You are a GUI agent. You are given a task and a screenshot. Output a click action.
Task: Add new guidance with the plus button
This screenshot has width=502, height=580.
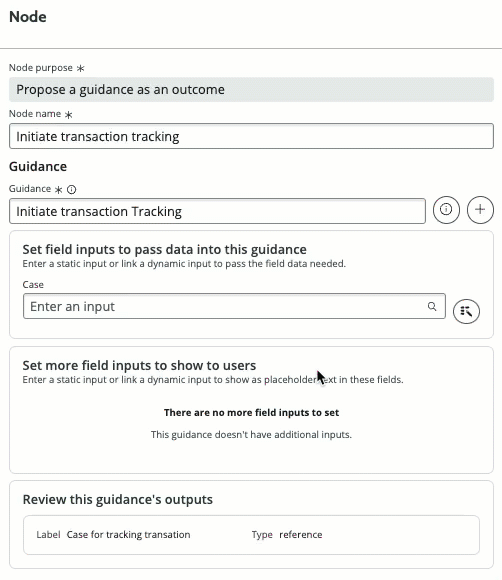pyautogui.click(x=480, y=210)
